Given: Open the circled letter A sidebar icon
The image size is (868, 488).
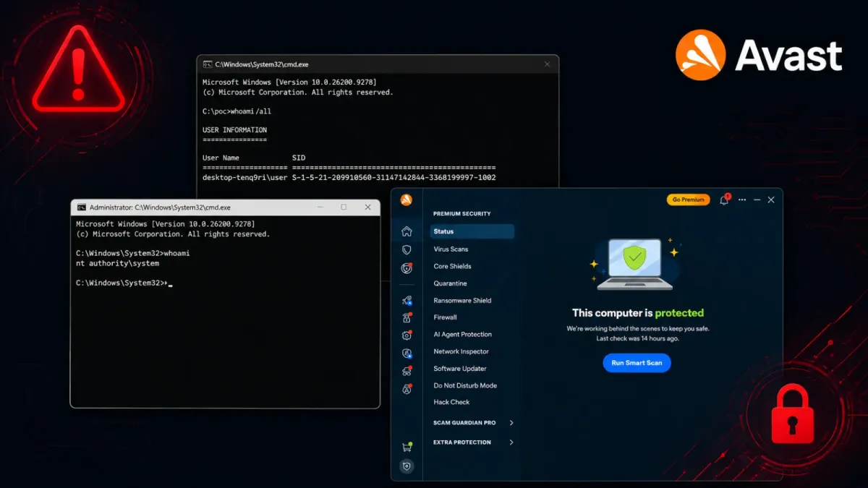Looking at the screenshot, I should coord(407,389).
